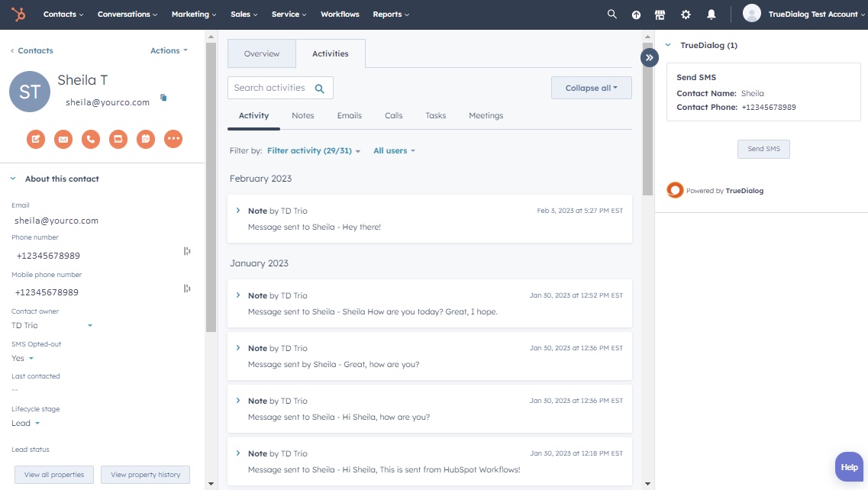
Task: Copy Sheila's email with the copy icon
Action: [163, 98]
